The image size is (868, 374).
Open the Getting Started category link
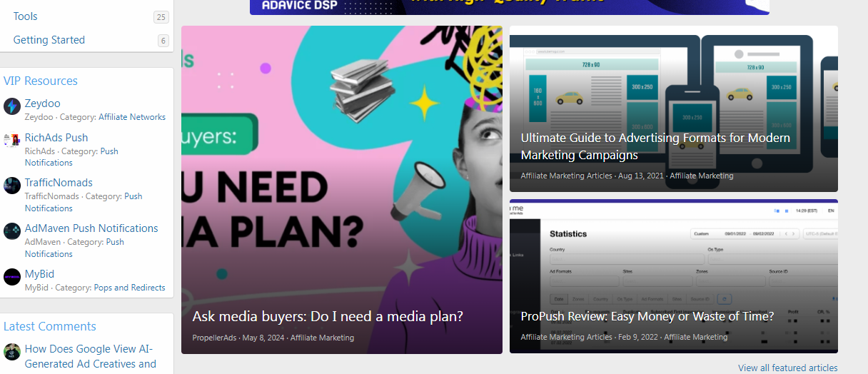point(49,40)
